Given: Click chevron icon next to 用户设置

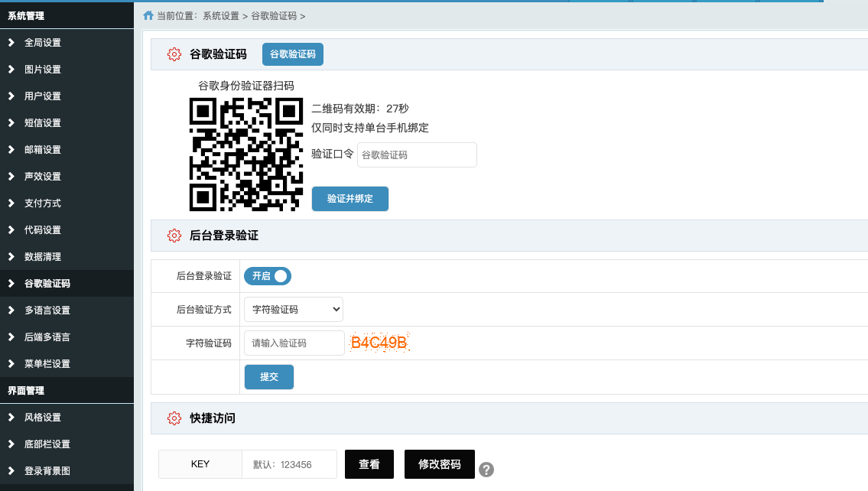Looking at the screenshot, I should click(11, 96).
